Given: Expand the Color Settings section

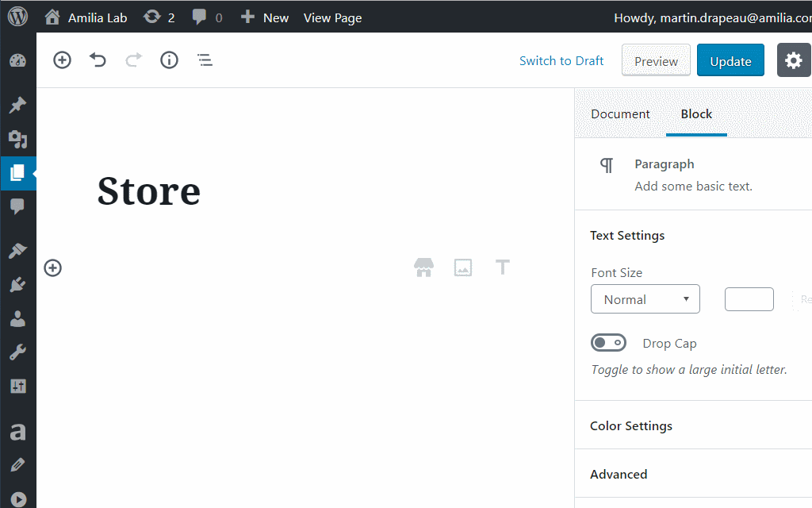Looking at the screenshot, I should point(630,425).
